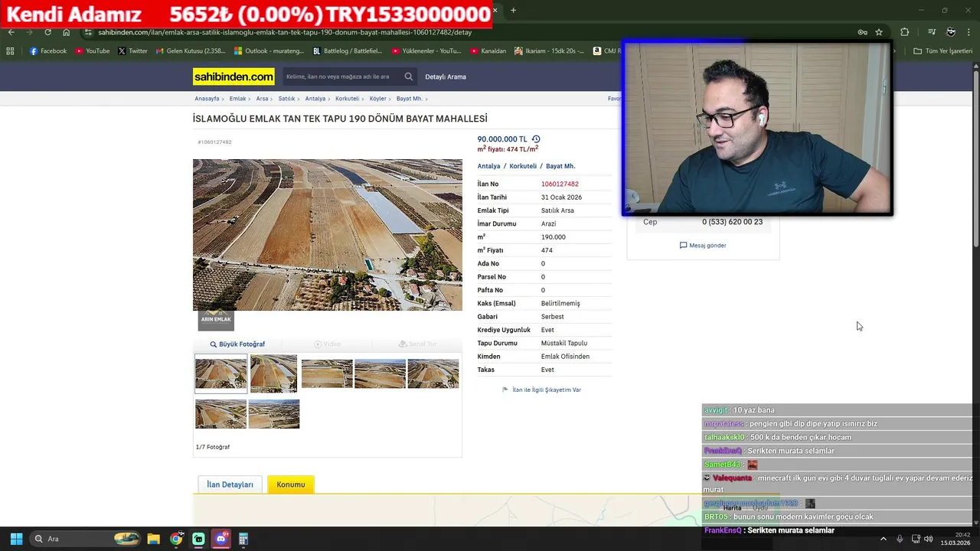This screenshot has width=980, height=551.
Task: Open the Windows Start menu
Action: click(16, 539)
